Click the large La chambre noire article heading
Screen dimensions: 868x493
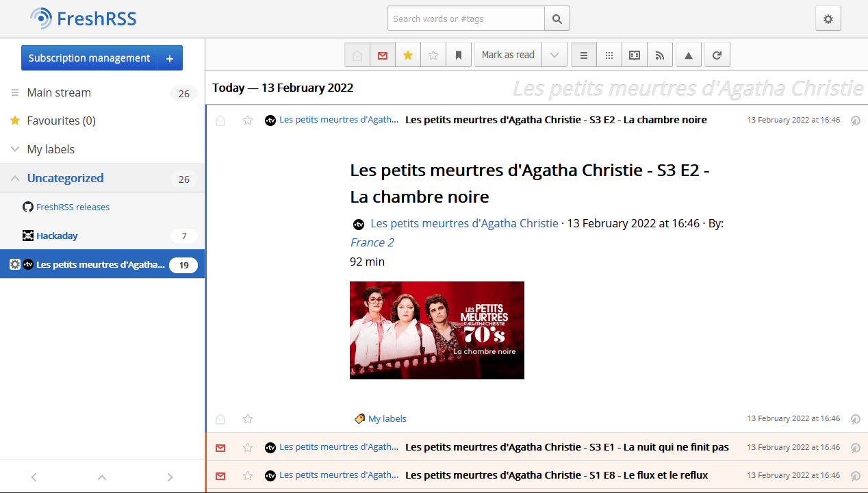click(529, 184)
